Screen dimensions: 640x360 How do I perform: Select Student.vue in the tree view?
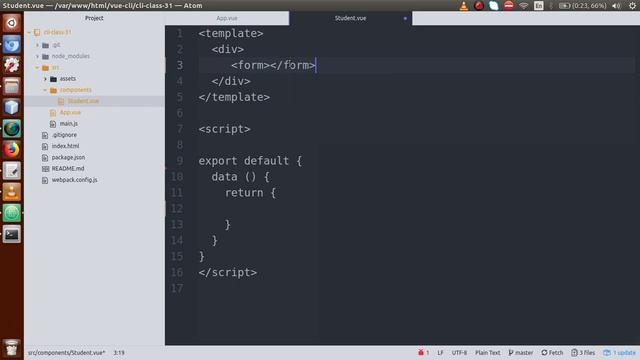click(83, 101)
